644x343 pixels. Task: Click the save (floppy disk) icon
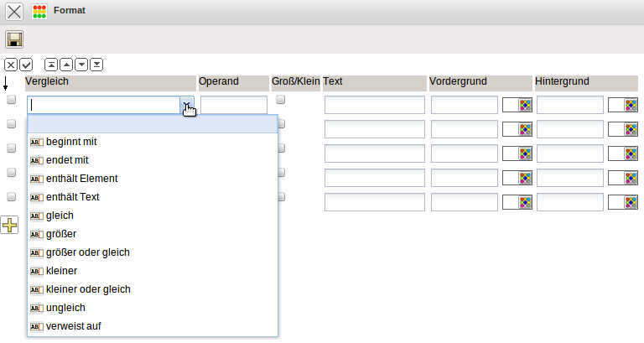coord(14,39)
